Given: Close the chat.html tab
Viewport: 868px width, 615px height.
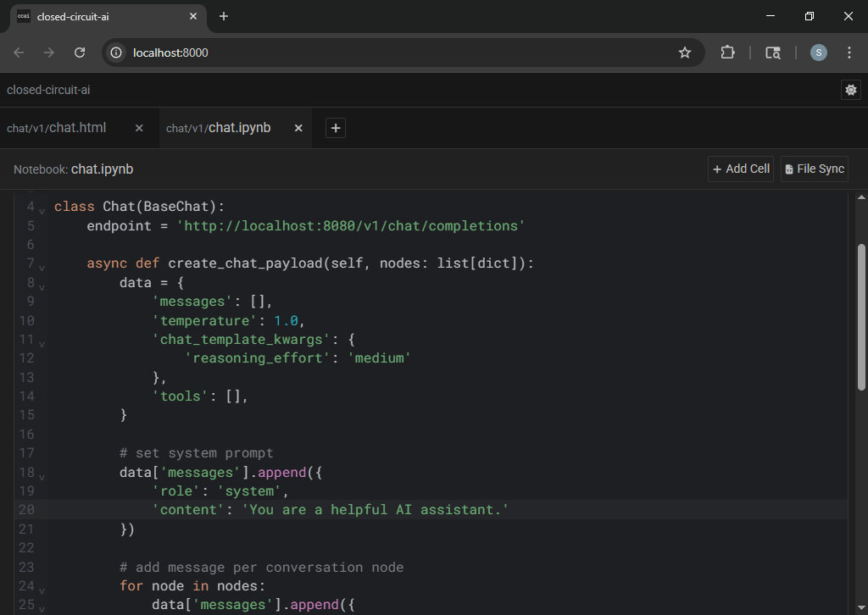Looking at the screenshot, I should (139, 128).
